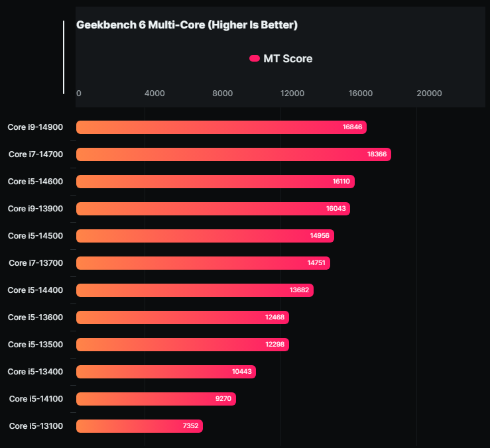Click the 8000 x-axis tick label

tap(223, 93)
